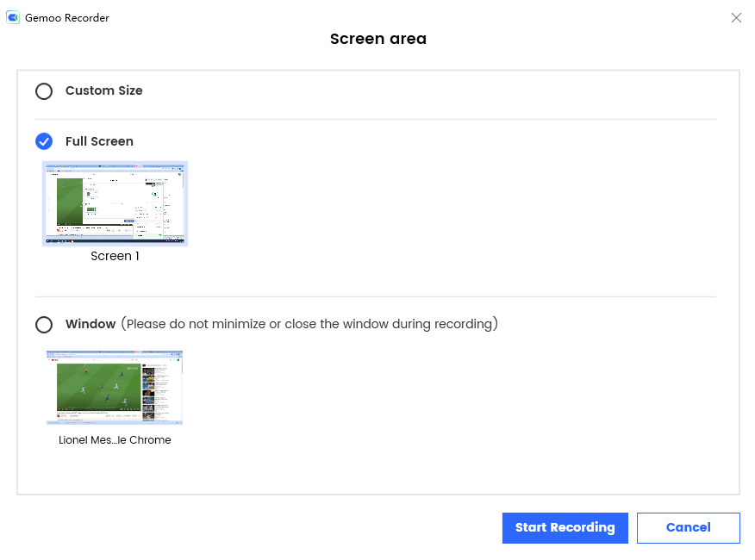The image size is (755, 560).
Task: Click the bold Window label text
Action: point(90,324)
